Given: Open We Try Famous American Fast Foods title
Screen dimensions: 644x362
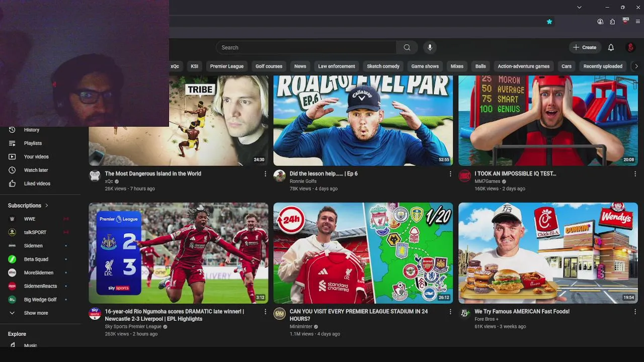Looking at the screenshot, I should 522,311.
